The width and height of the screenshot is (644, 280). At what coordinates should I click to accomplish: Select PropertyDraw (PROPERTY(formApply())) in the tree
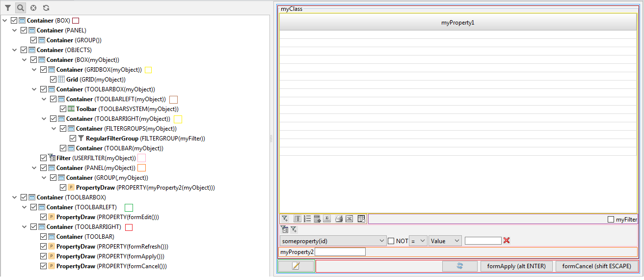[x=110, y=256]
